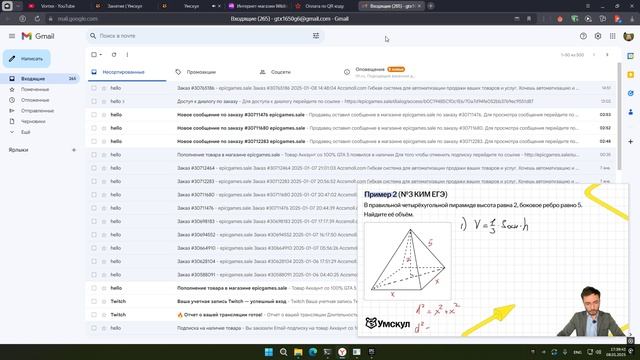Tick the checkbox of the Twitch stream report email
The height and width of the screenshot is (360, 640).
point(94,315)
